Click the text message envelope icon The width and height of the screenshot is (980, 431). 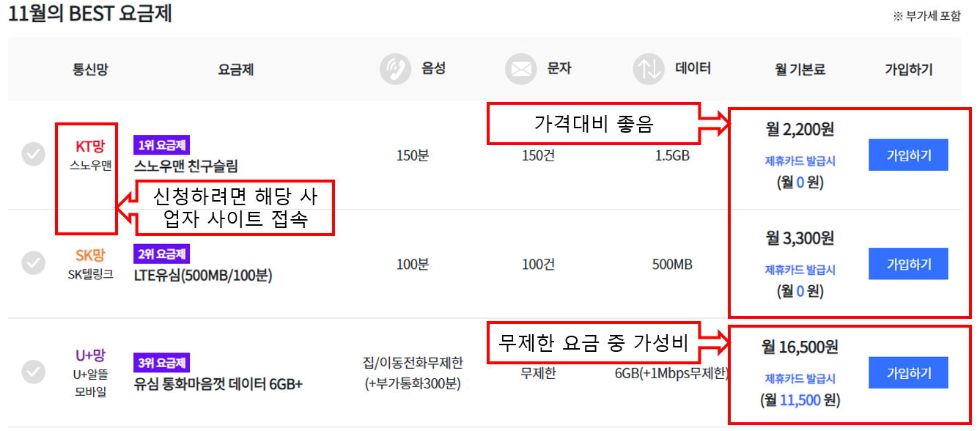521,70
